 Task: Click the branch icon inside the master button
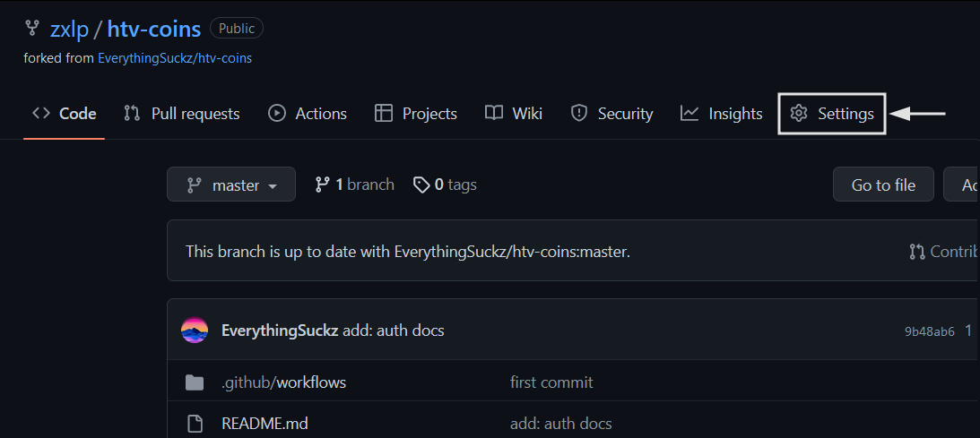(x=195, y=185)
